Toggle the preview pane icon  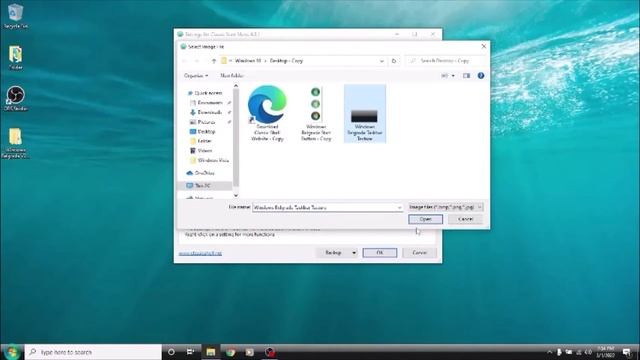tap(467, 76)
